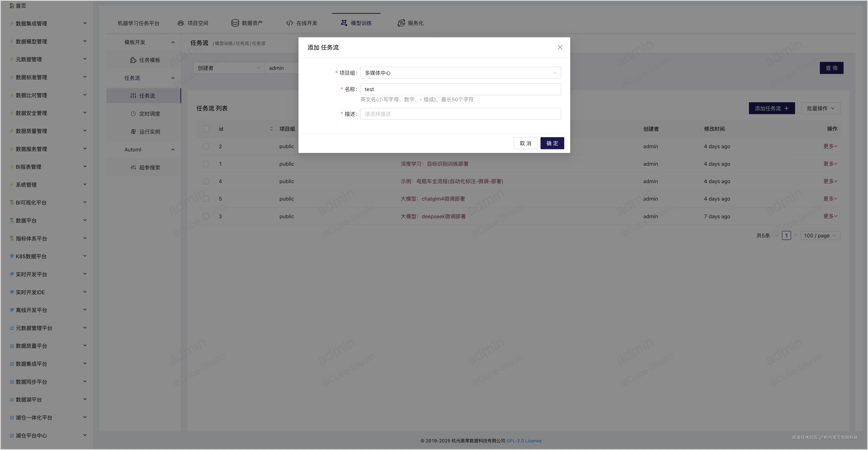This screenshot has width=868, height=450.
Task: Switch to the 模型训练 tab
Action: [356, 23]
